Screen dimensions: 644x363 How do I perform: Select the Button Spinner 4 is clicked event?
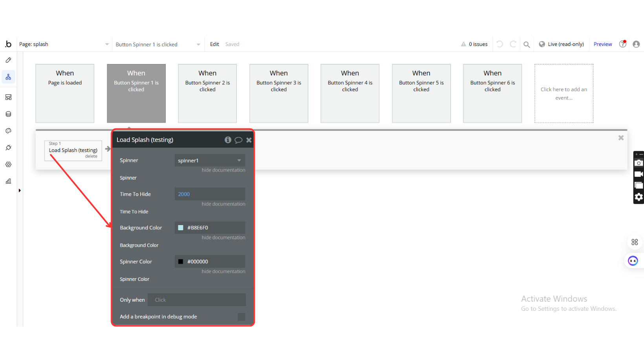point(350,93)
